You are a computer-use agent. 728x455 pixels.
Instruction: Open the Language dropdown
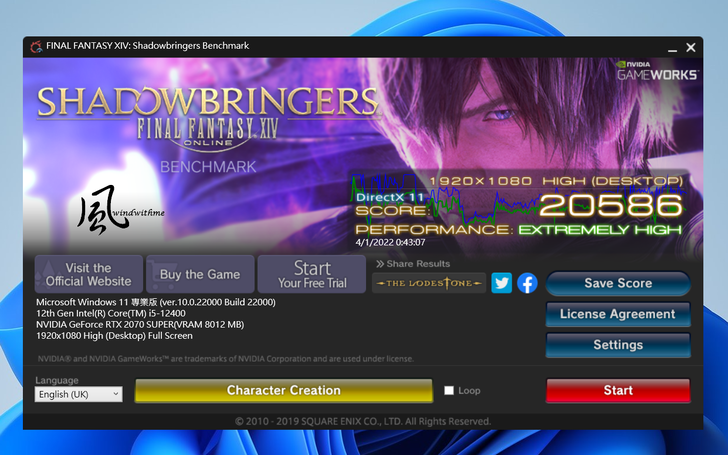click(78, 394)
